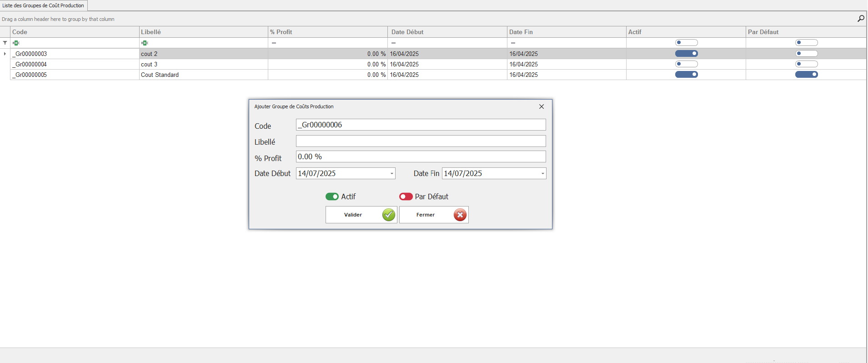Expand the row indicator for _Gr00000003

click(x=5, y=54)
